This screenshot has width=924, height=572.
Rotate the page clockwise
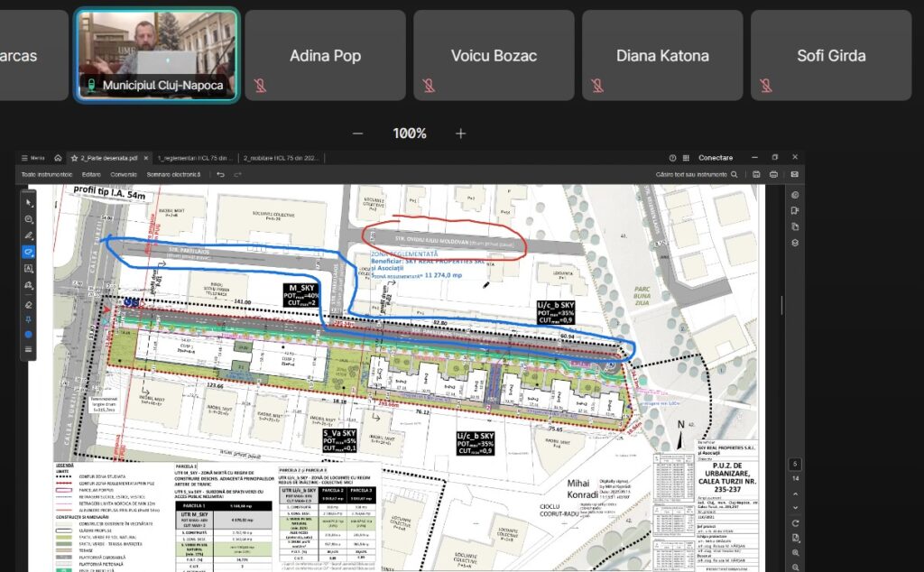coord(795,523)
